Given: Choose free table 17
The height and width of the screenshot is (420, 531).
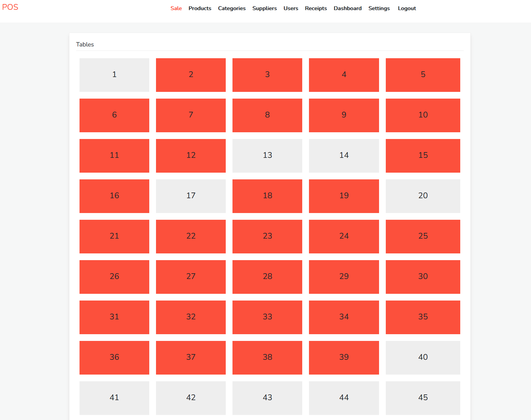Looking at the screenshot, I should [191, 196].
